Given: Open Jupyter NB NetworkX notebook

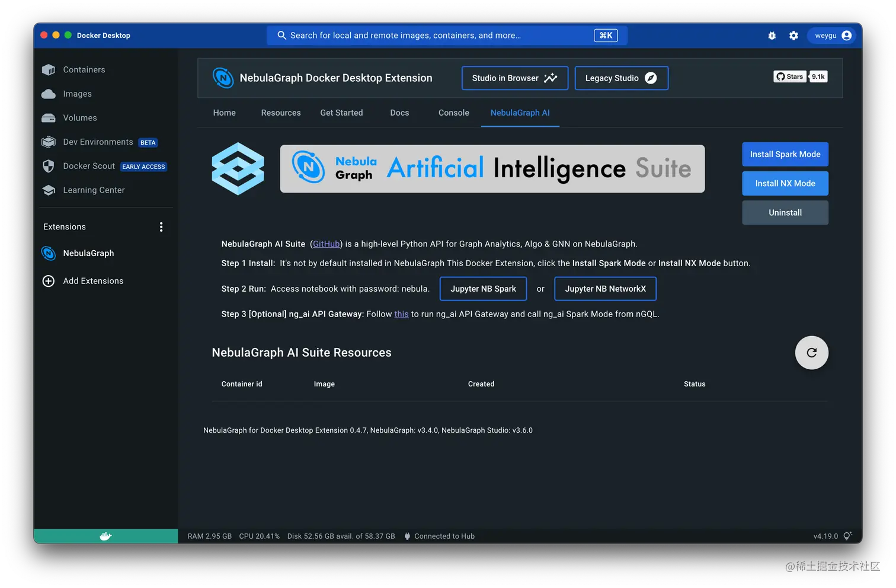Looking at the screenshot, I should tap(605, 289).
